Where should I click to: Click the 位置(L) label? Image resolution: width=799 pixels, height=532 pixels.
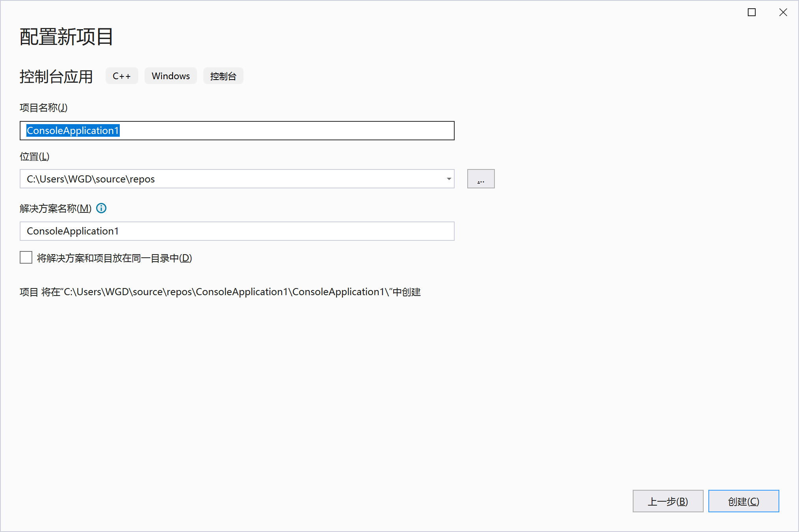35,156
